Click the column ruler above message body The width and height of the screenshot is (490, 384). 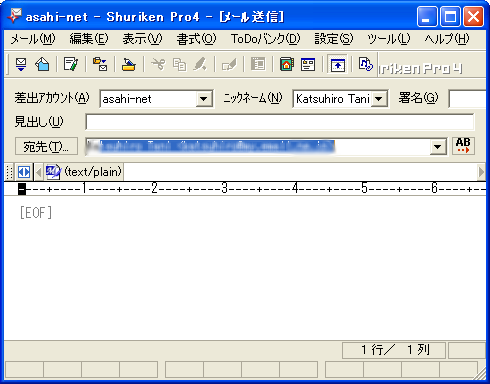click(x=245, y=189)
